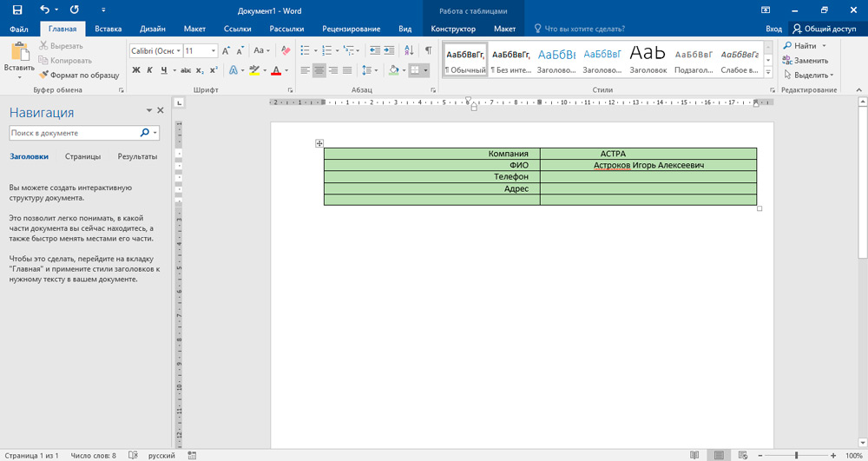Apply bold formatting with the Ж button
The height and width of the screenshot is (461, 868).
136,70
